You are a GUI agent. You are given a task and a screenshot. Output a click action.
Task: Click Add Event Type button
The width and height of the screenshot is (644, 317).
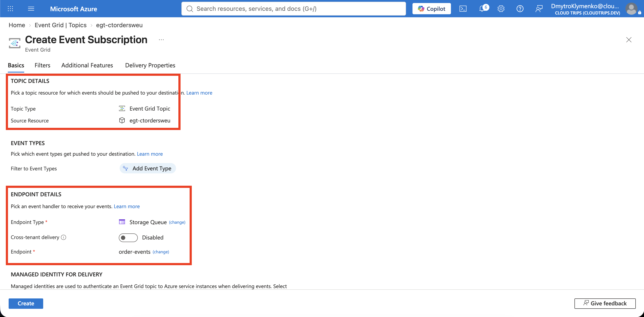click(x=148, y=168)
